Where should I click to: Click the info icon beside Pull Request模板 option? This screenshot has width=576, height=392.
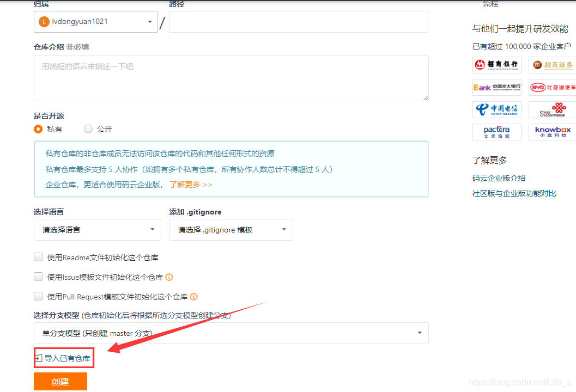[x=193, y=296]
